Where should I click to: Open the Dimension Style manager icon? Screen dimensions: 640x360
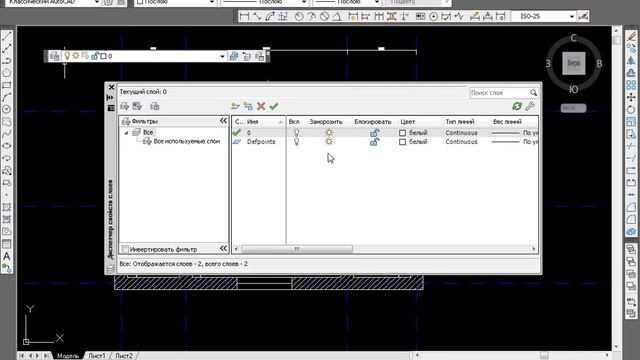[584, 16]
